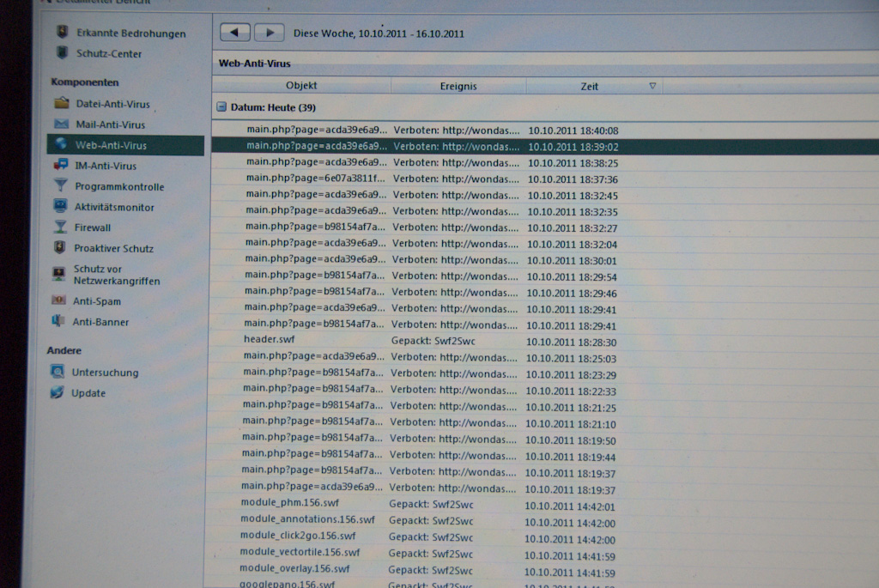Select the row timed 10.10.2011 18:40:08
879x588 pixels.
point(545,130)
